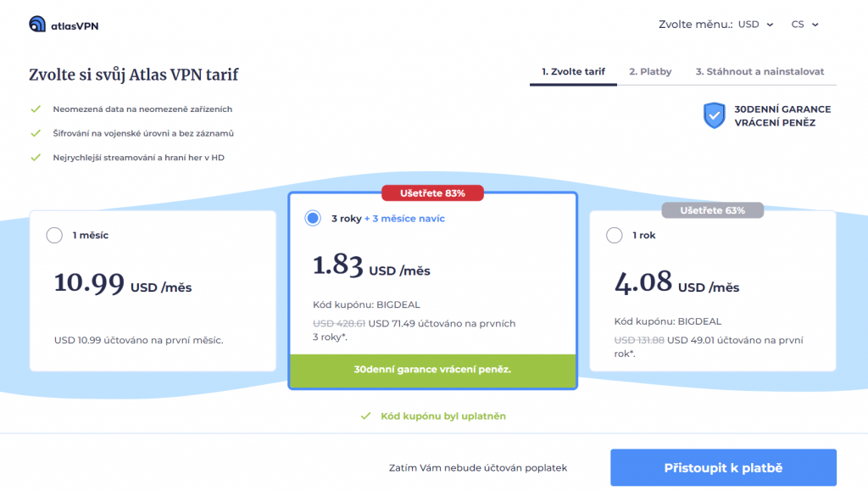Image resolution: width=868 pixels, height=491 pixels.
Task: Click the 'Zvolte měnu.:' label
Action: [695, 25]
